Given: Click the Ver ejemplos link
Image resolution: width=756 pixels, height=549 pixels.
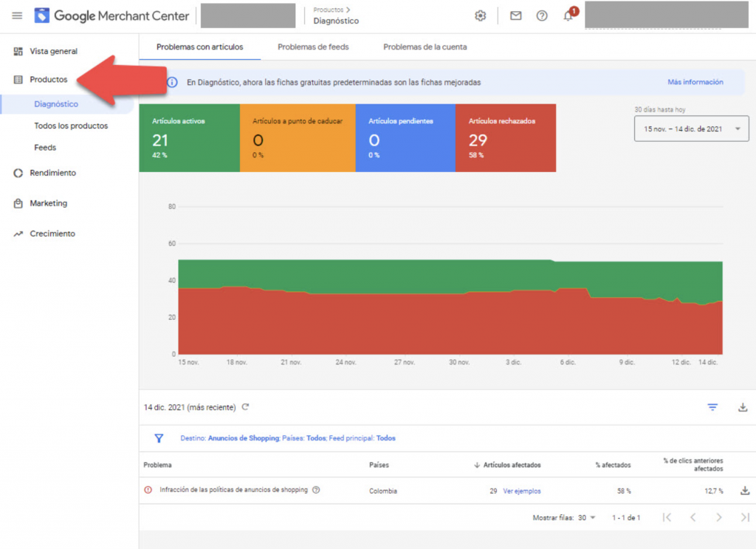Looking at the screenshot, I should [521, 491].
